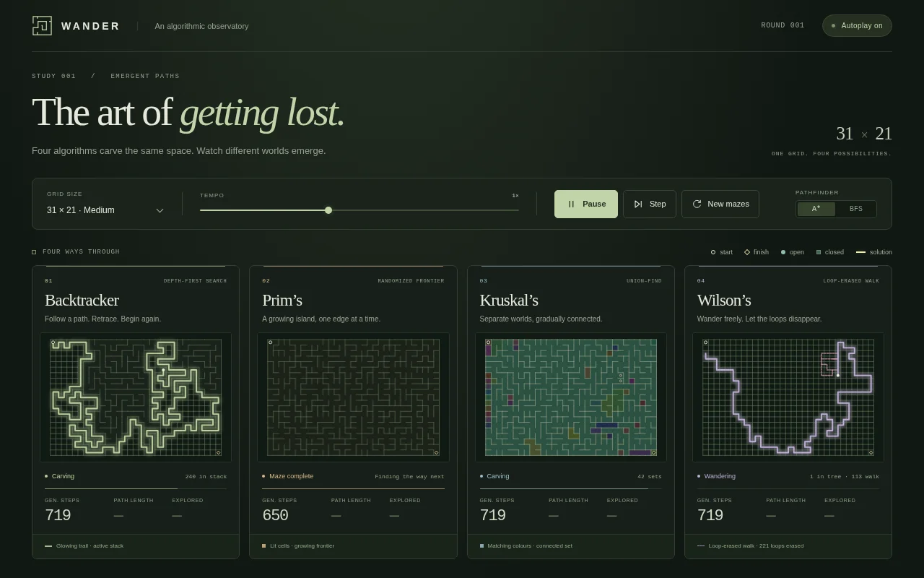
Task: Click the Prim's card title
Action: [x=282, y=300]
